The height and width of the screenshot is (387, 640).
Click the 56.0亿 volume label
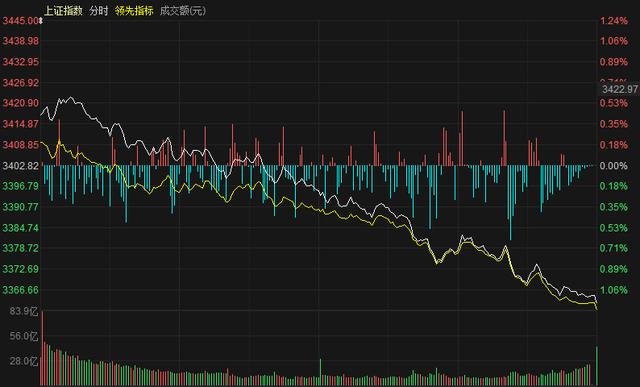24,336
